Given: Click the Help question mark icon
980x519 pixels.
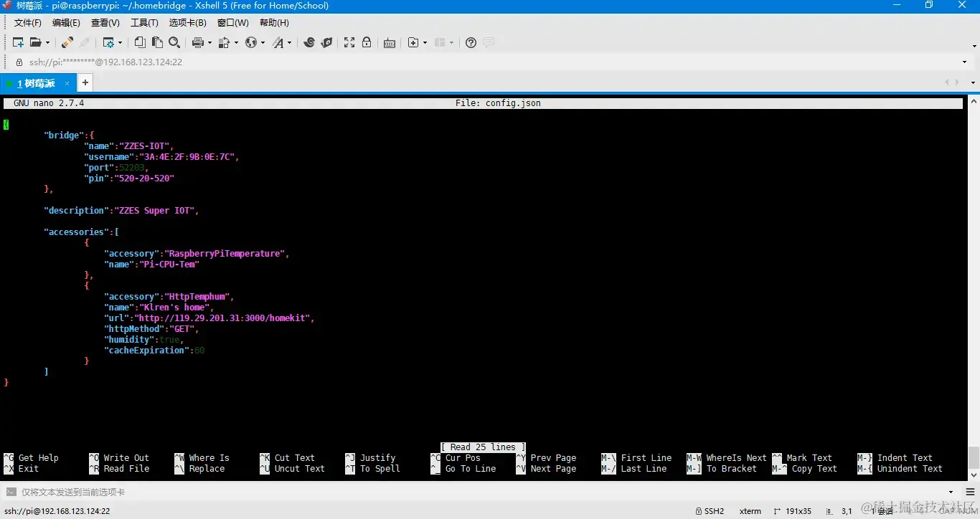Looking at the screenshot, I should (471, 43).
